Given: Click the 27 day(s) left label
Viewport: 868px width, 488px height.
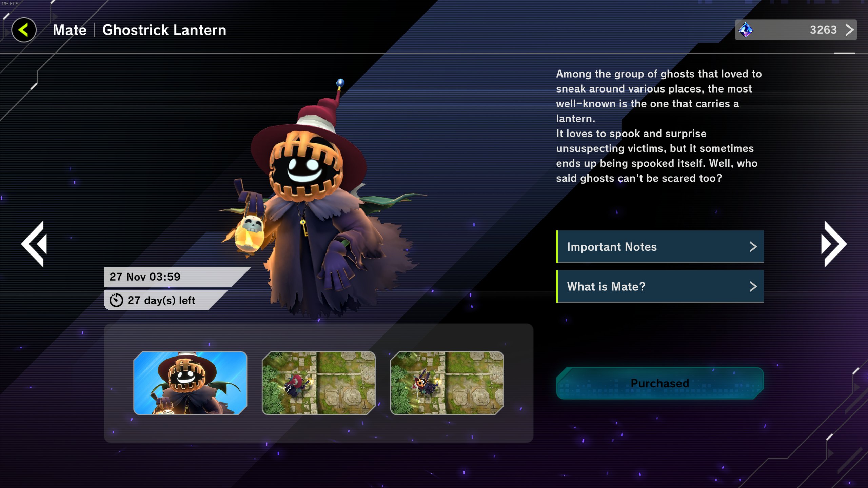Looking at the screenshot, I should [161, 300].
